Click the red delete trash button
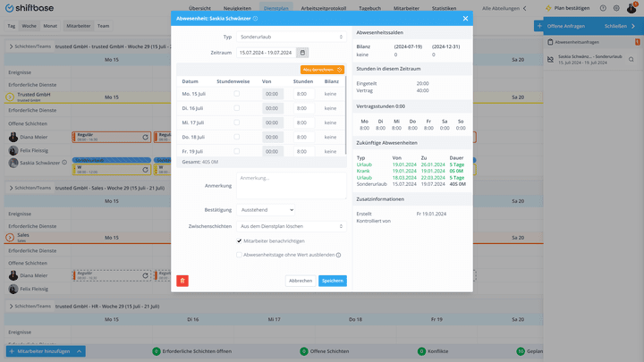644x362 pixels. click(182, 281)
